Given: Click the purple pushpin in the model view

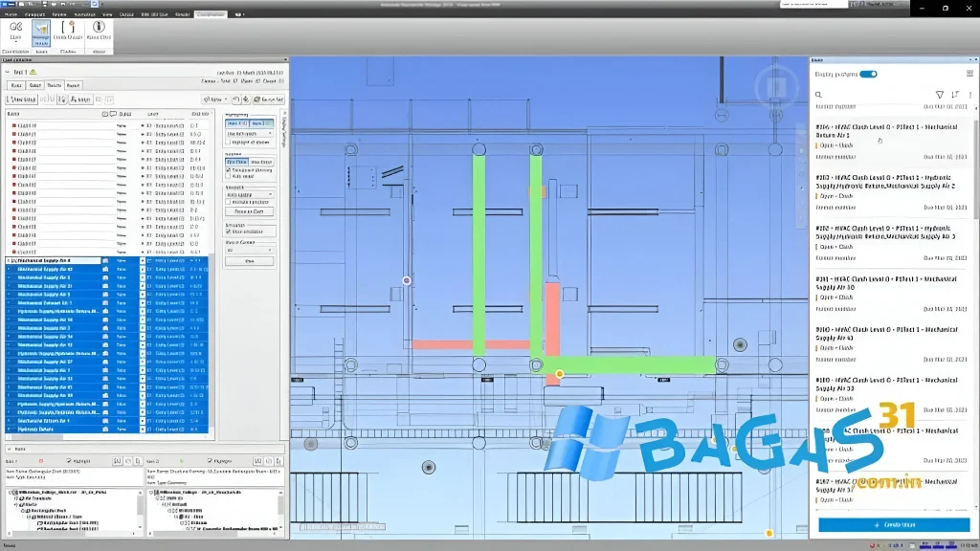Looking at the screenshot, I should coord(406,280).
